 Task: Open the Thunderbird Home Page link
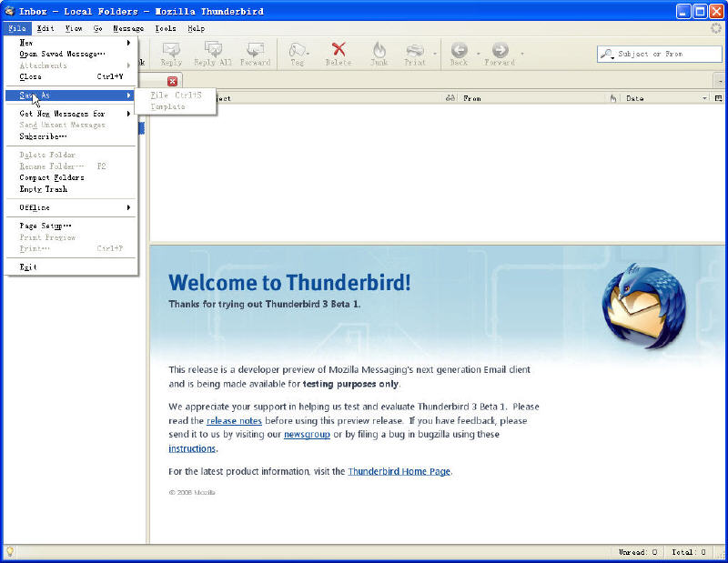coord(399,471)
